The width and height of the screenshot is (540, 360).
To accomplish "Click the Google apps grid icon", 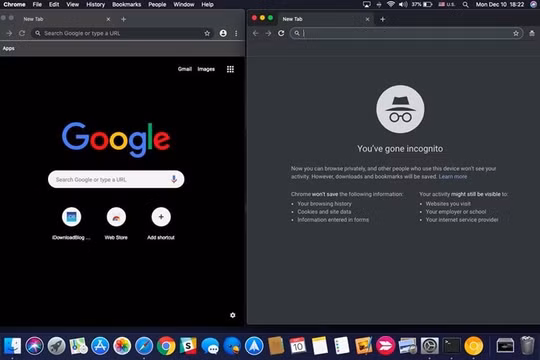I will tap(230, 69).
